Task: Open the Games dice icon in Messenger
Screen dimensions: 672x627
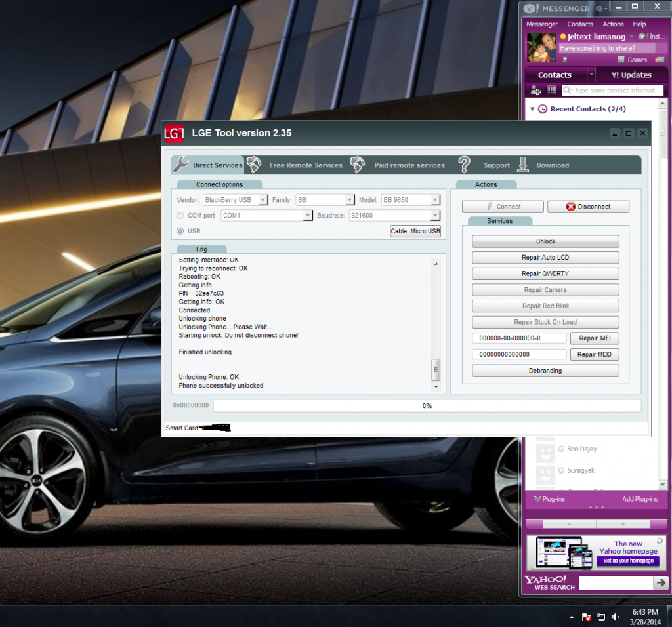Action: tap(621, 60)
